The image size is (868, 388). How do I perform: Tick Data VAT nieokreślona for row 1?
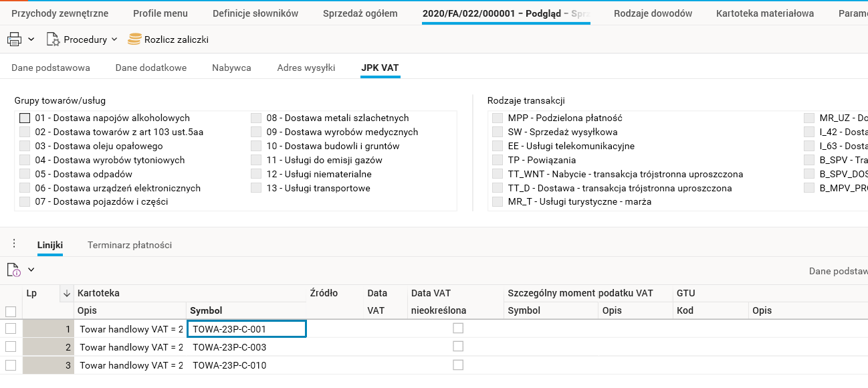[457, 328]
